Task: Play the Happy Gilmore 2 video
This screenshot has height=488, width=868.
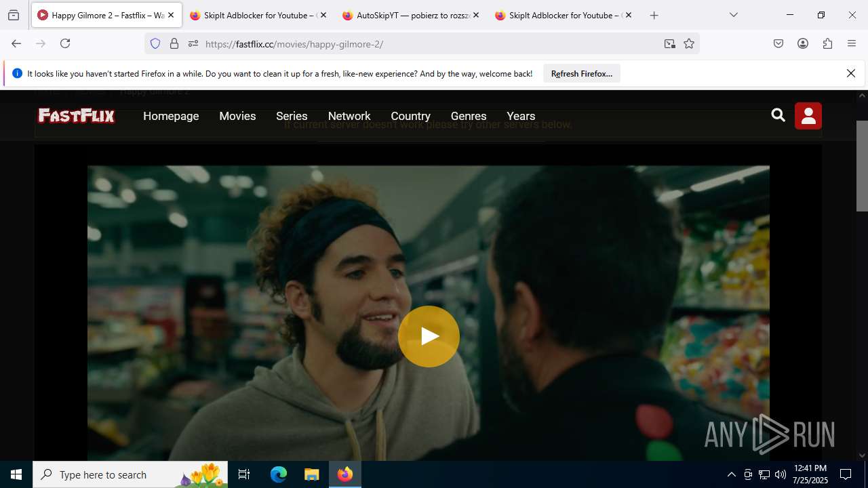Action: (429, 336)
